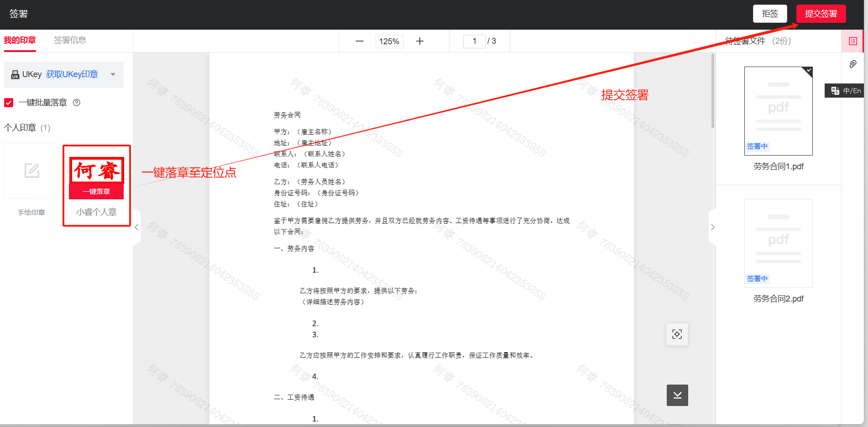
Task: Open the file list panel icon
Action: coord(852,41)
